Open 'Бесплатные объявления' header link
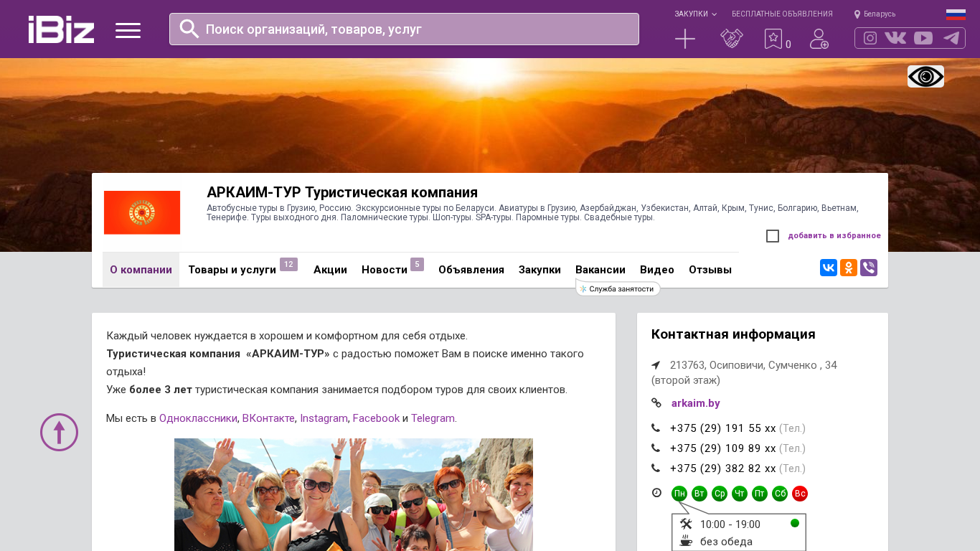Viewport: 980px width, 551px height. tap(782, 14)
